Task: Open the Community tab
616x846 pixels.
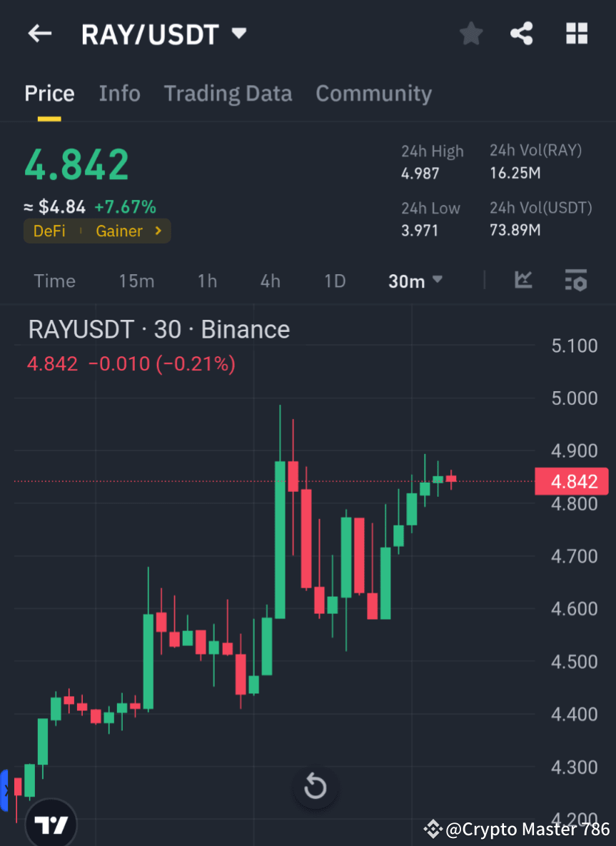Action: point(373,93)
